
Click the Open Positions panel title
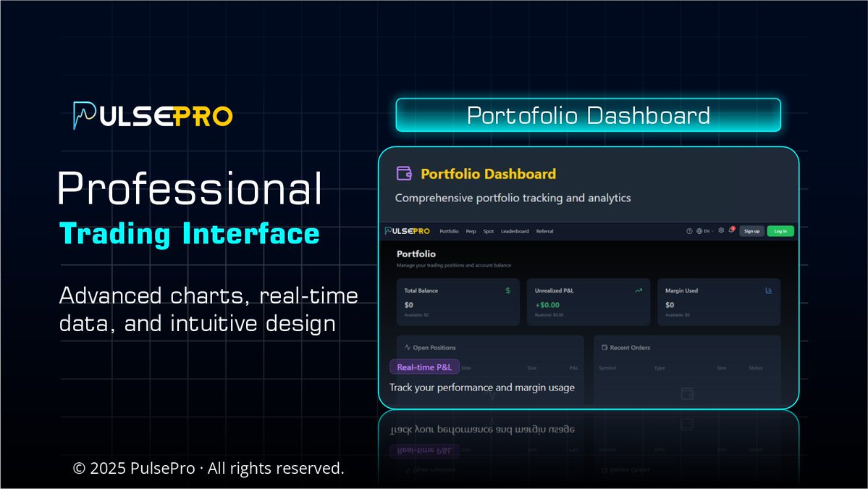click(434, 347)
